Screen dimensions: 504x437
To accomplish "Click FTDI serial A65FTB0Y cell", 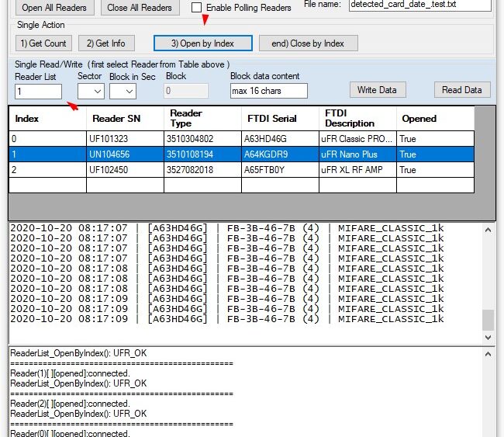I will coord(280,169).
